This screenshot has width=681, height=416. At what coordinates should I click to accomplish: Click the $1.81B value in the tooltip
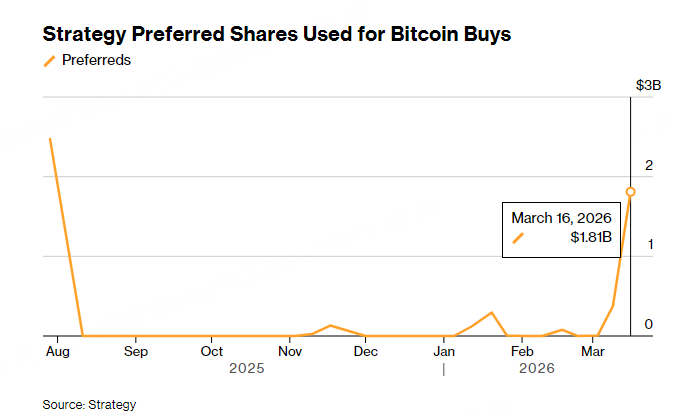pos(590,238)
